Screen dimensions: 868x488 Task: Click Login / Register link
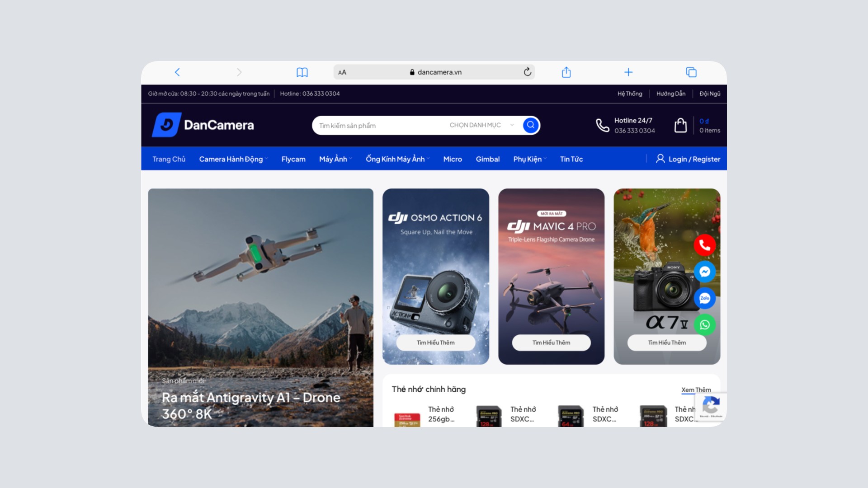click(688, 159)
